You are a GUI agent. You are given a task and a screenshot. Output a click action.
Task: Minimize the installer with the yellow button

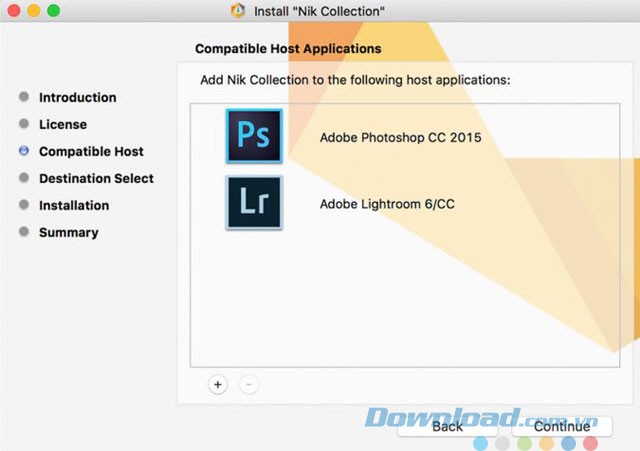(x=33, y=11)
